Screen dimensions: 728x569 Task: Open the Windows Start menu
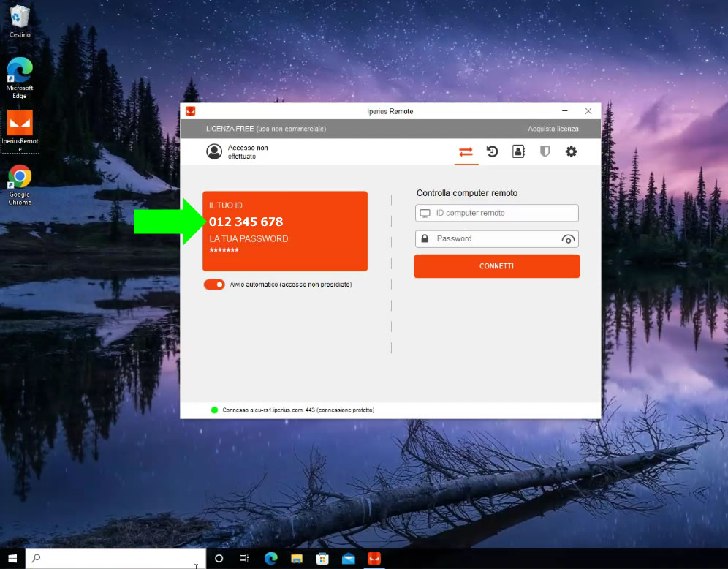tap(12, 558)
